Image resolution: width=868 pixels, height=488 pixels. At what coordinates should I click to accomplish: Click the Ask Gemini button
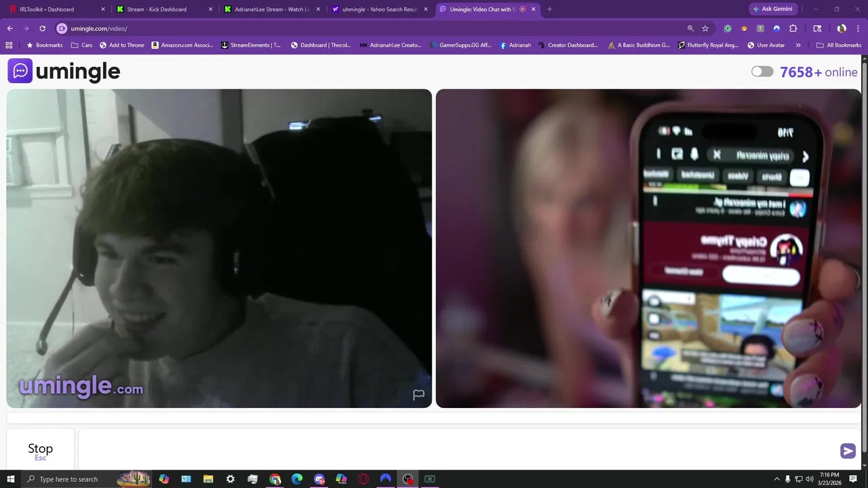coord(774,9)
